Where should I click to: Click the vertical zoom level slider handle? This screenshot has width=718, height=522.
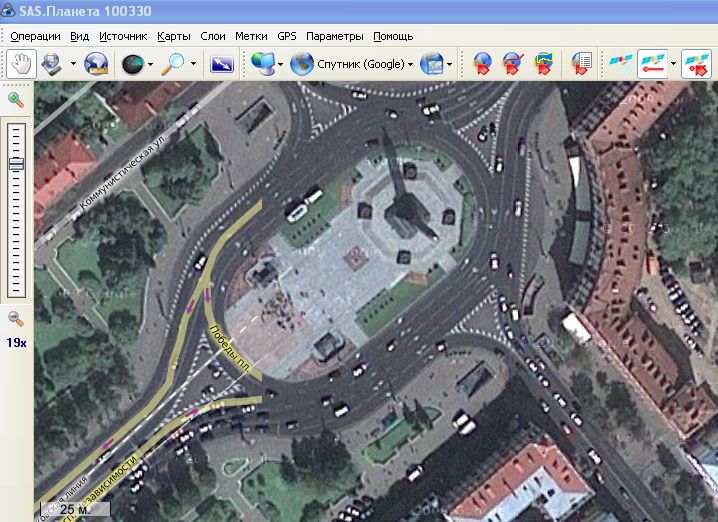point(16,164)
